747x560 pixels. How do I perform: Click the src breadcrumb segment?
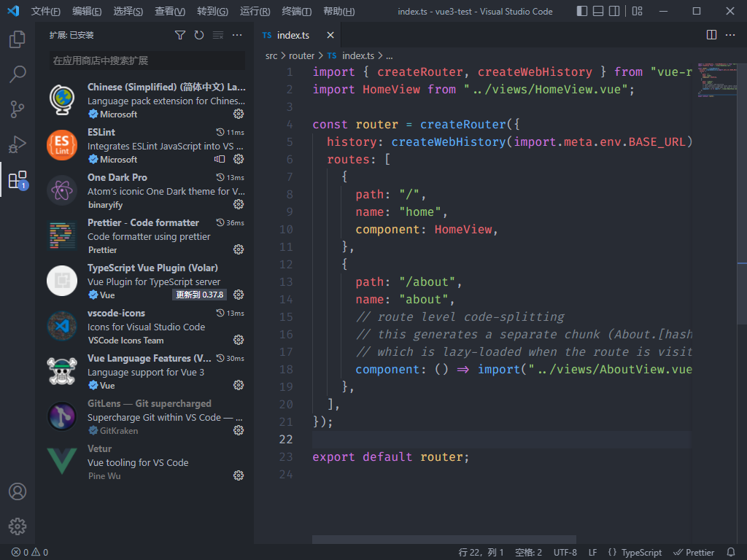(x=271, y=55)
